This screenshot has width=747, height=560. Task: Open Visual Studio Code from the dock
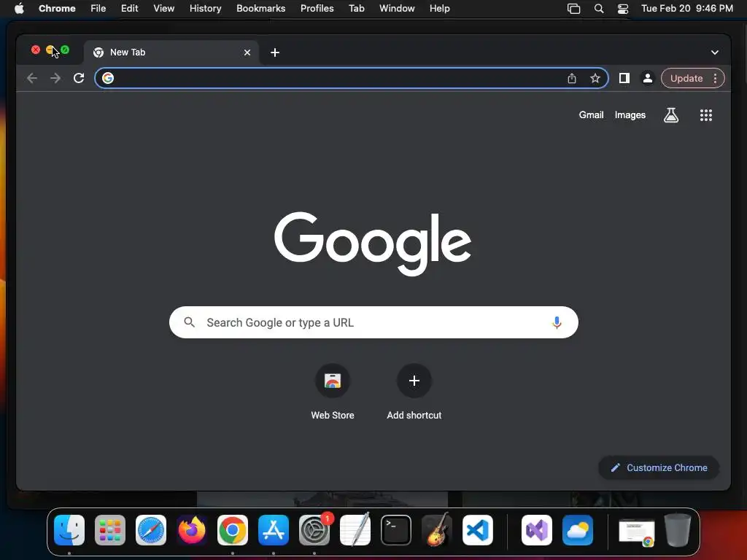click(478, 530)
